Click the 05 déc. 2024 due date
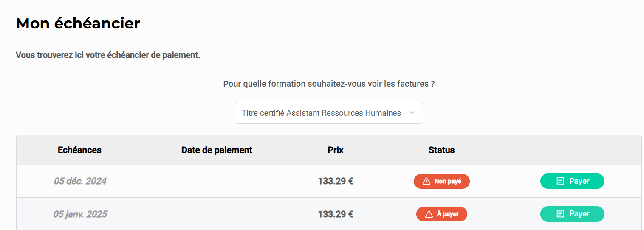Image resolution: width=644 pixels, height=230 pixels. pyautogui.click(x=80, y=182)
